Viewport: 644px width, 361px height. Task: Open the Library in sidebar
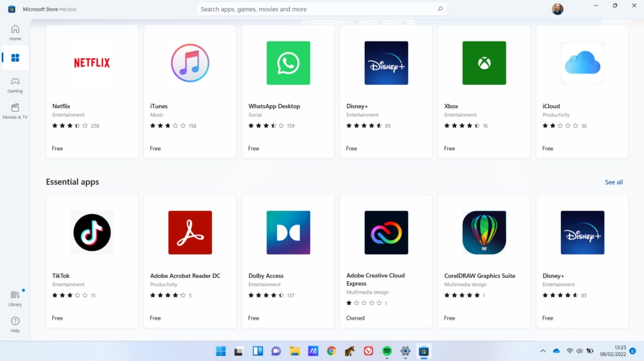pos(15,299)
